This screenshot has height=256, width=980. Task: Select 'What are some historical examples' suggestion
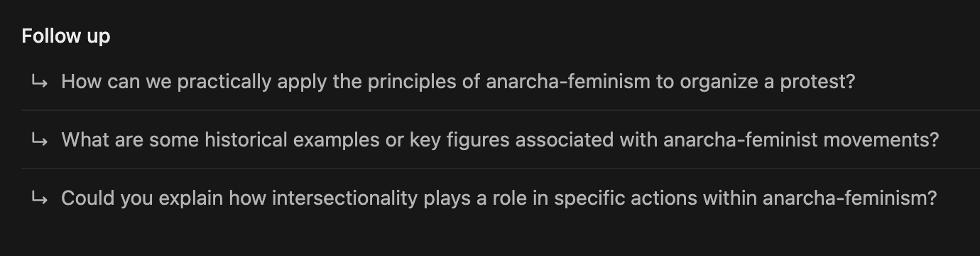click(500, 140)
